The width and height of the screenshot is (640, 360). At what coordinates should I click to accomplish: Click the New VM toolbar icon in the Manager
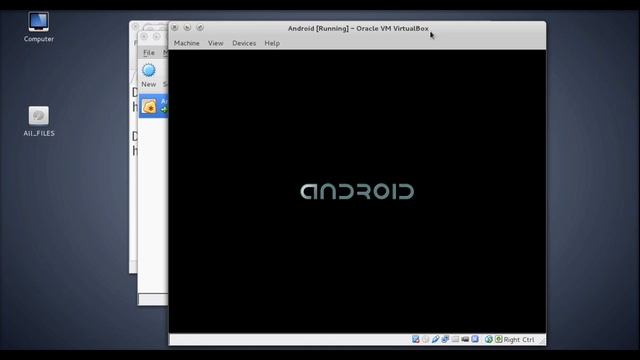pyautogui.click(x=149, y=75)
